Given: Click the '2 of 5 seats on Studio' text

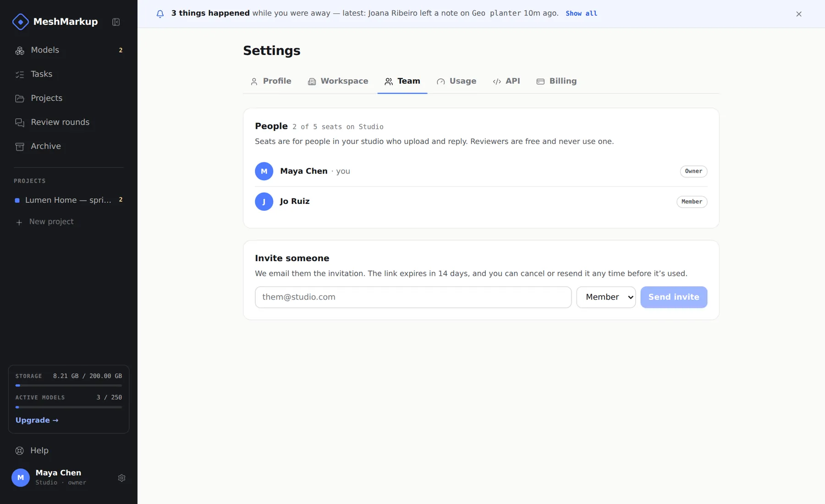Looking at the screenshot, I should (x=338, y=127).
